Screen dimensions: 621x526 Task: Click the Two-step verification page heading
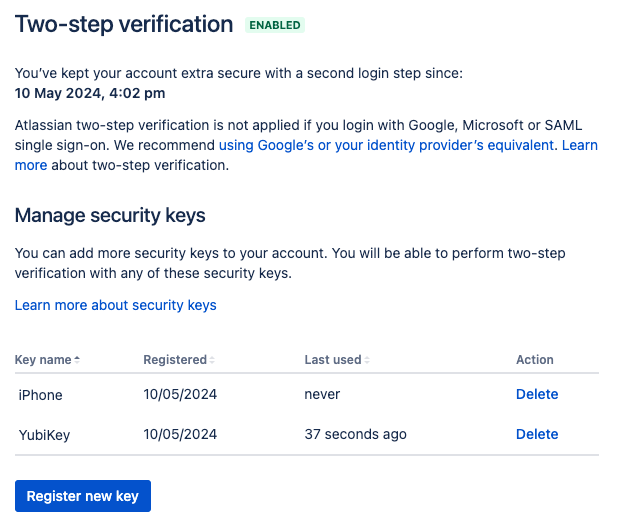pyautogui.click(x=124, y=24)
